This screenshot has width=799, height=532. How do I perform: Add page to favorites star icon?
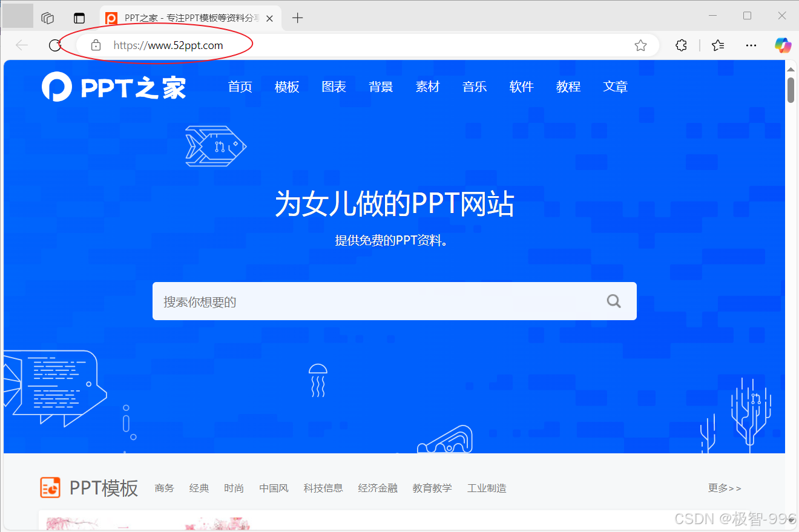coord(640,45)
